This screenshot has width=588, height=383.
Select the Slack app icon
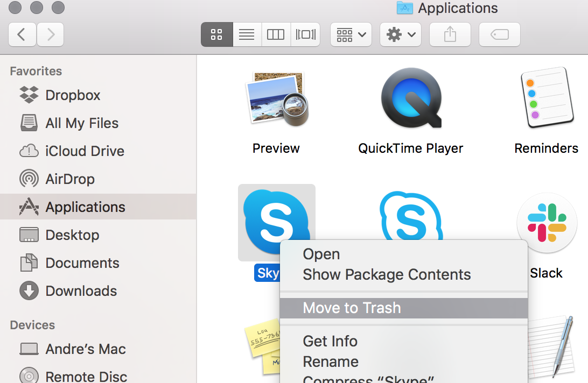pos(547,223)
